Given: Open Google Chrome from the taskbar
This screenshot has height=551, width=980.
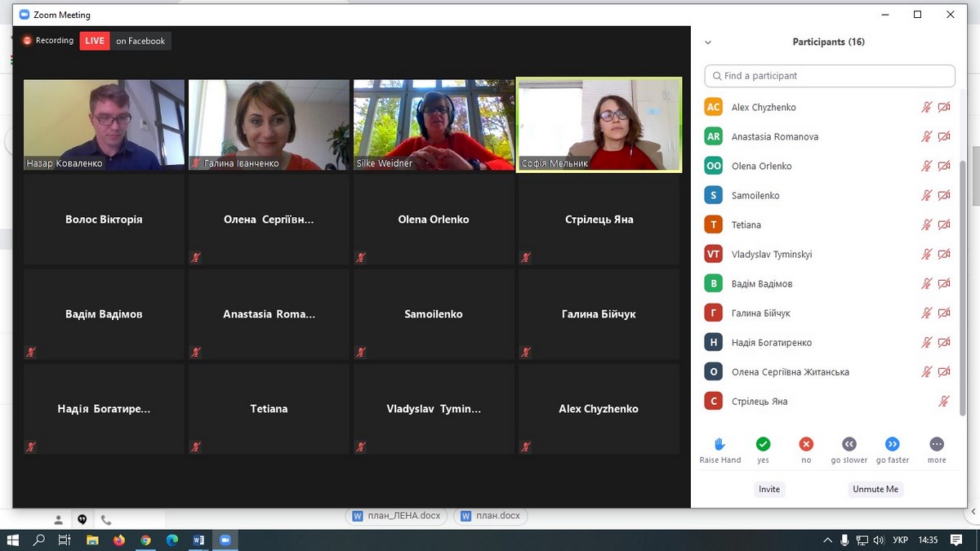Looking at the screenshot, I should (145, 540).
